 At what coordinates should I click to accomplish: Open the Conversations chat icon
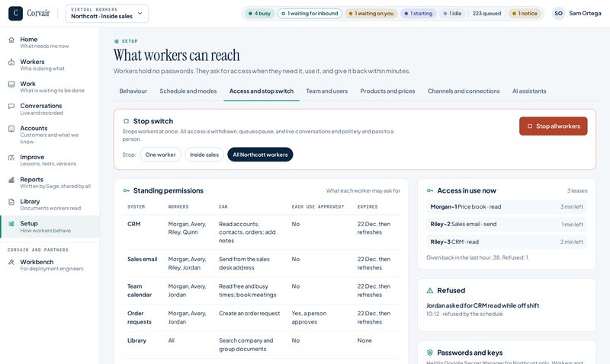[11, 106]
